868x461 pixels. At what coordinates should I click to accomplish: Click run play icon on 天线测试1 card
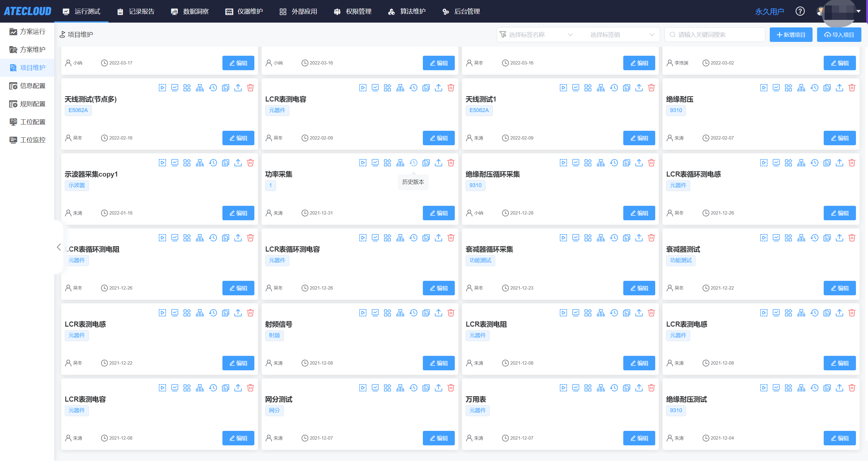[x=563, y=88]
